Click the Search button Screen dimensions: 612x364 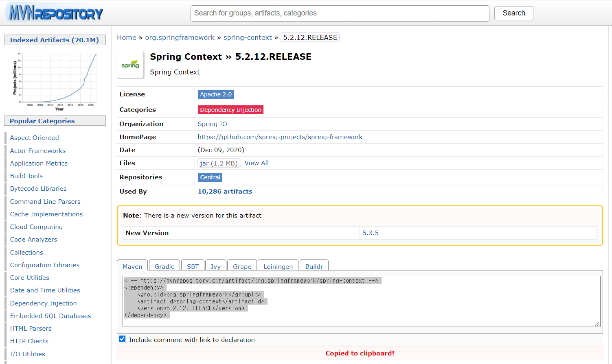pyautogui.click(x=513, y=13)
